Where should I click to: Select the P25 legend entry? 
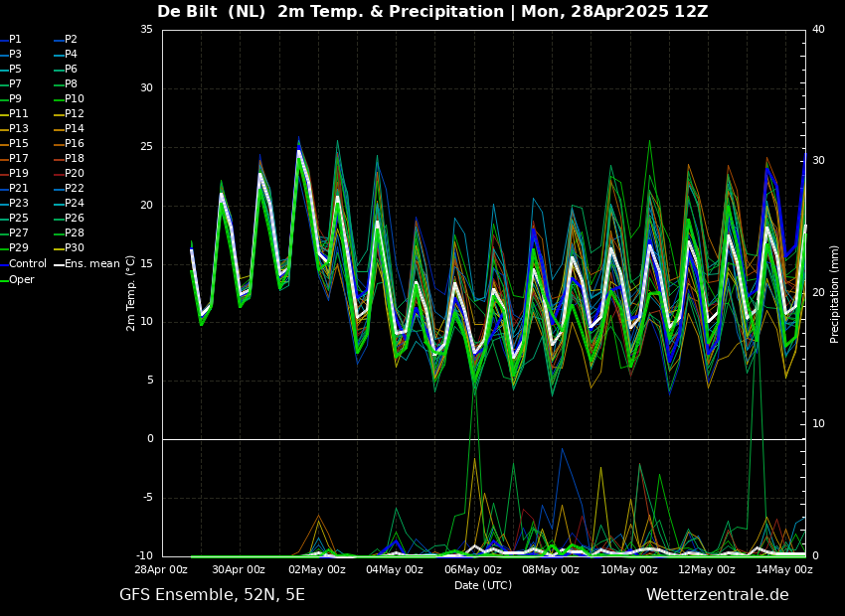(x=18, y=219)
